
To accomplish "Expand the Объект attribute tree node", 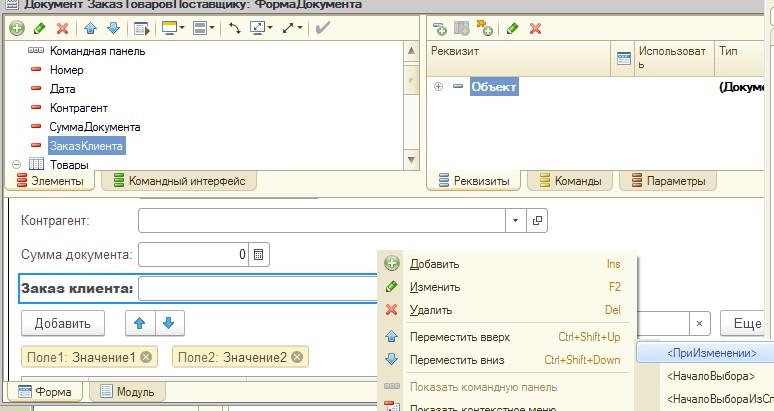I will [x=438, y=88].
